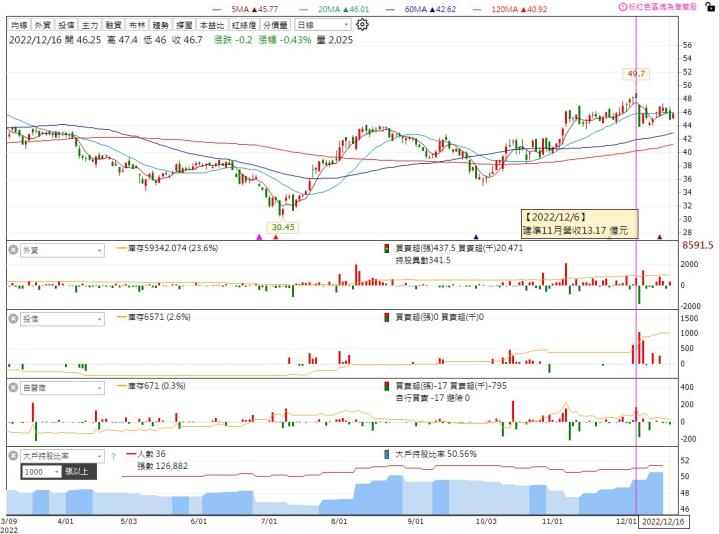
Task: Click the 張以上 label
Action: point(77,472)
